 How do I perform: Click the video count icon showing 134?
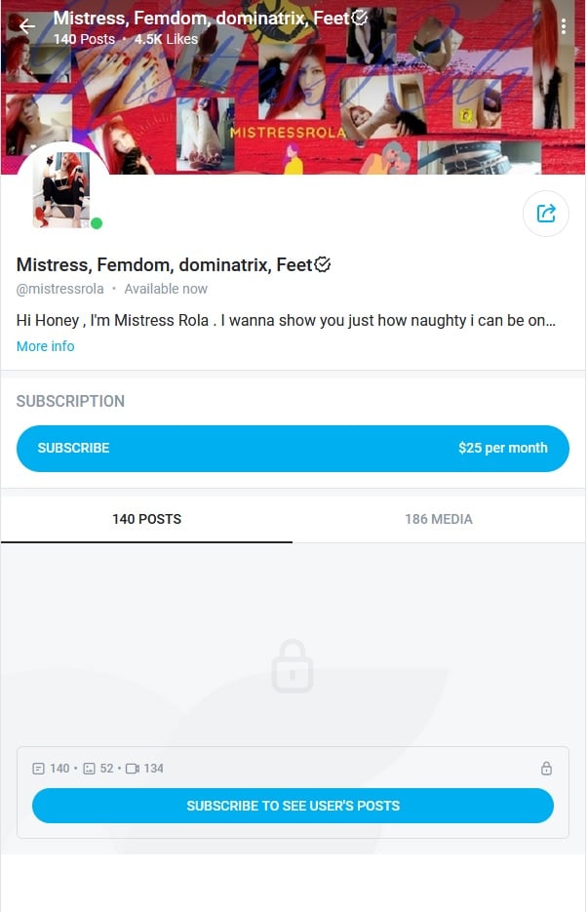(133, 769)
